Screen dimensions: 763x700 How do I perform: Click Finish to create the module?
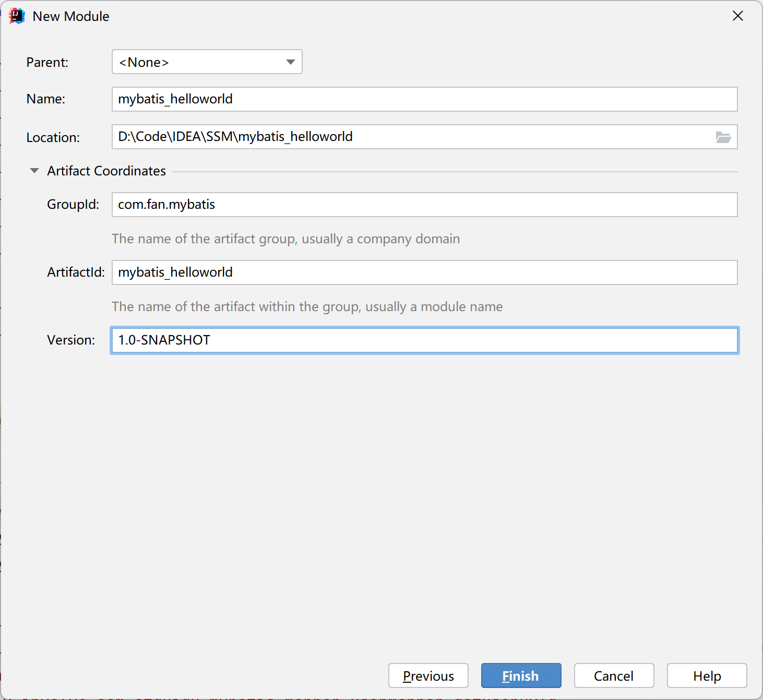pos(521,676)
